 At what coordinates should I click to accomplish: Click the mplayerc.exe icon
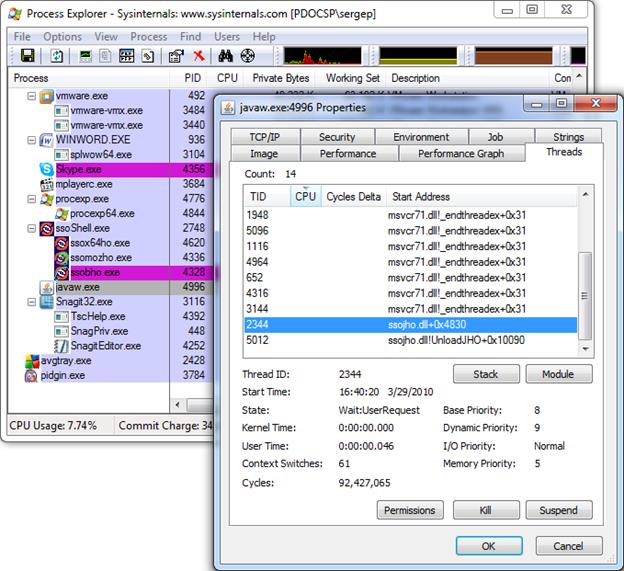pos(47,184)
